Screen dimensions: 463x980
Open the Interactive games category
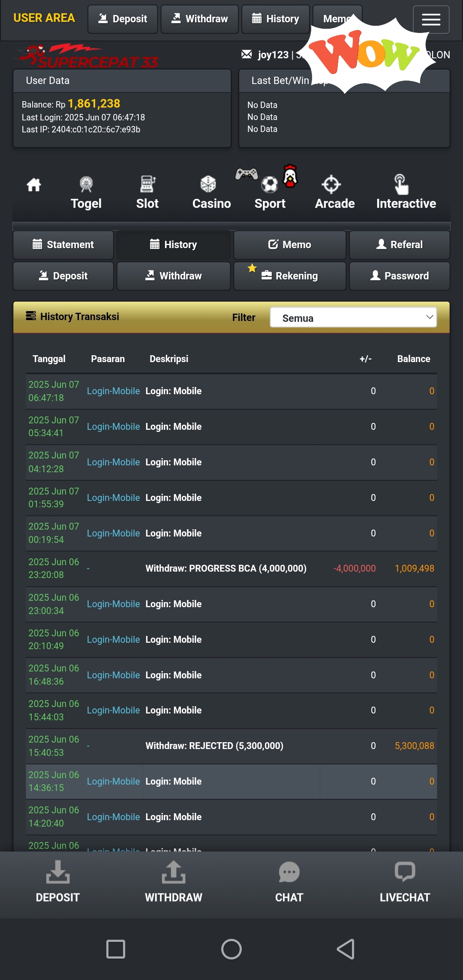[x=406, y=193]
